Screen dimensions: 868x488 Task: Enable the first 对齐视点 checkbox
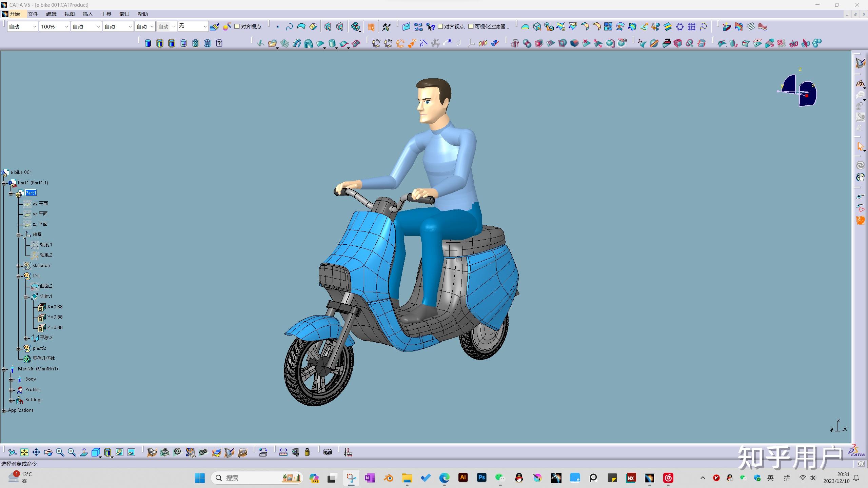click(x=237, y=26)
